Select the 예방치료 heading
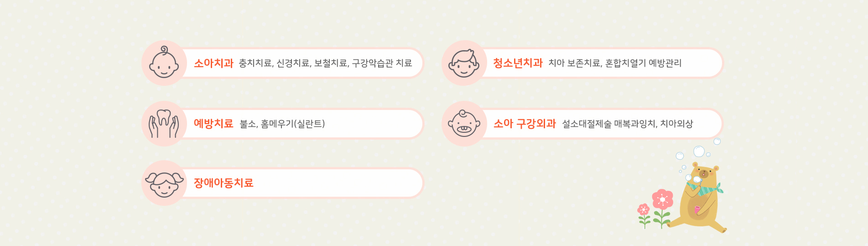Viewport: 868px width, 246px height. pos(213,124)
